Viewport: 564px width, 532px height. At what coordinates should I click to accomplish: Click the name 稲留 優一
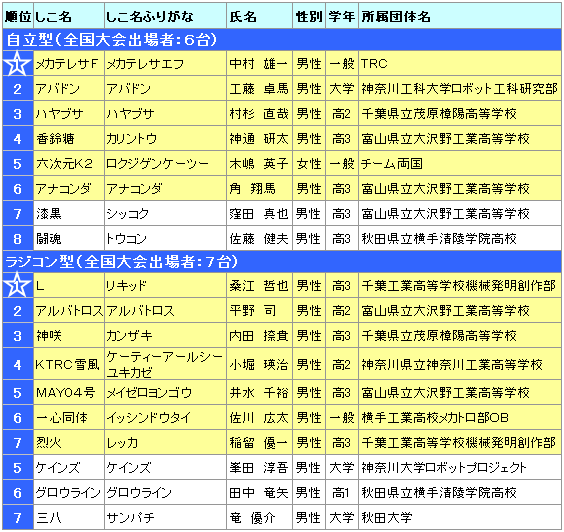(x=259, y=442)
